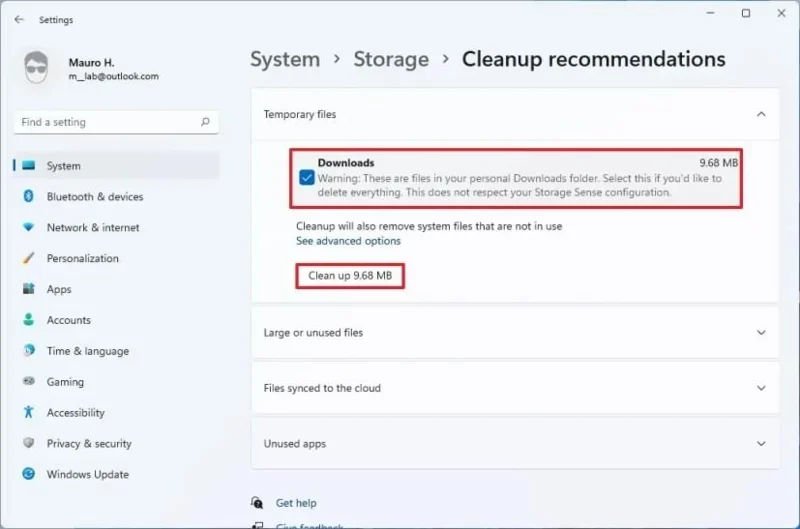Close the Settings window

click(782, 13)
